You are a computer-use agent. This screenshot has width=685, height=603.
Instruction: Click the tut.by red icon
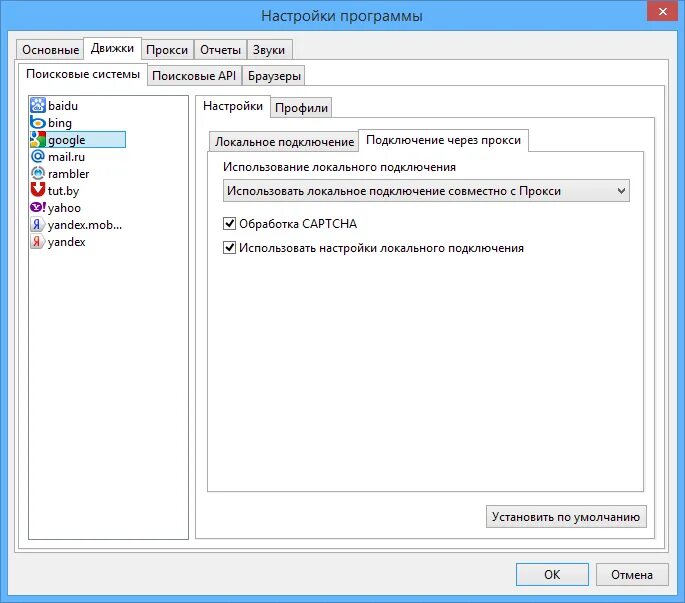(38, 190)
